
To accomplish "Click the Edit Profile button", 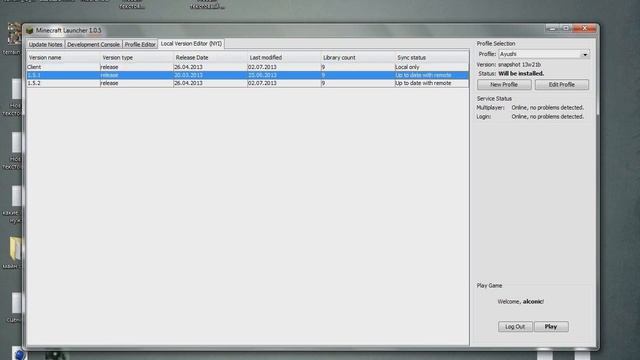I will pyautogui.click(x=562, y=84).
